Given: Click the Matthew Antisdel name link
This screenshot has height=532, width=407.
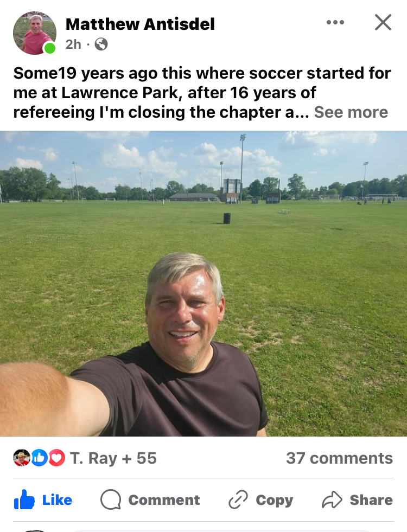Looking at the screenshot, I should pos(140,24).
